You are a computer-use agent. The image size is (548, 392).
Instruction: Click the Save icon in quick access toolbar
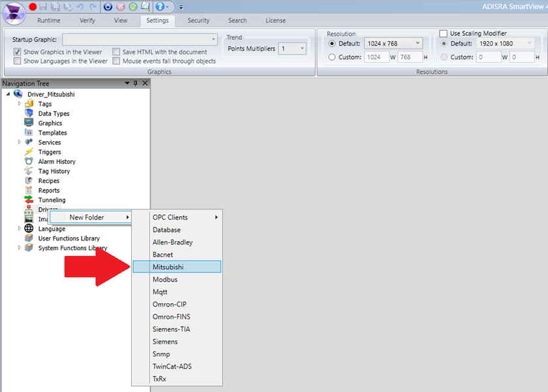click(43, 7)
